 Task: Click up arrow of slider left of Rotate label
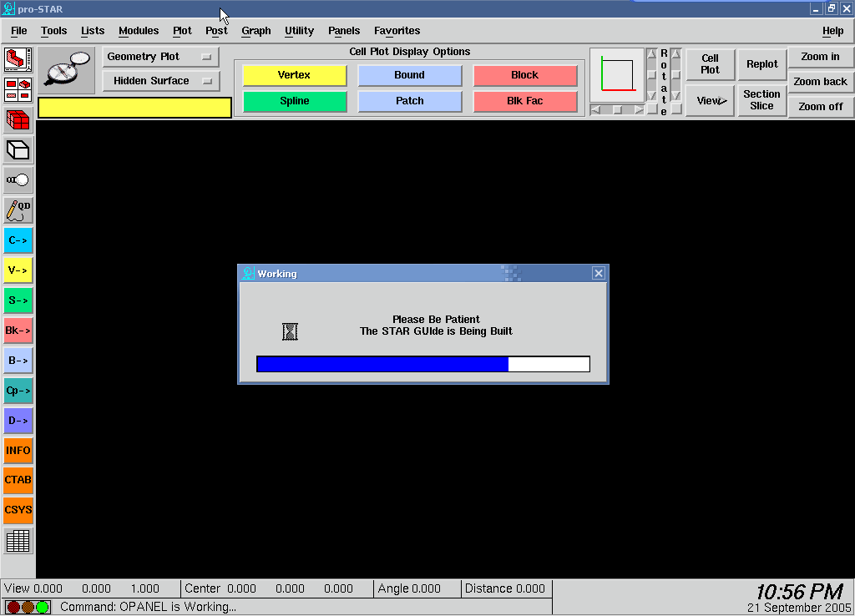tap(651, 53)
